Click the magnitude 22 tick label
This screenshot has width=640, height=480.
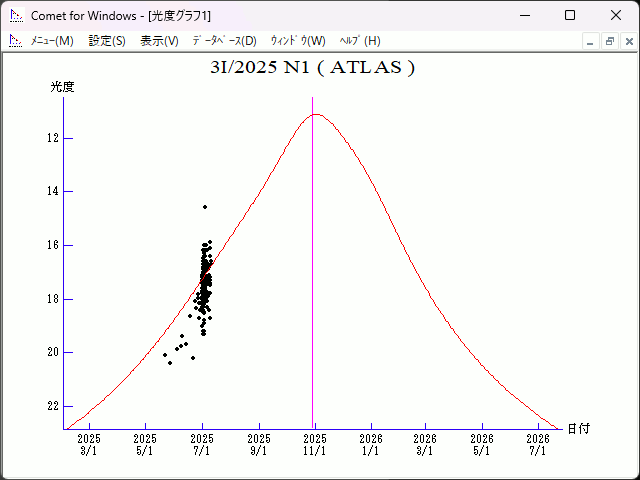click(x=53, y=406)
